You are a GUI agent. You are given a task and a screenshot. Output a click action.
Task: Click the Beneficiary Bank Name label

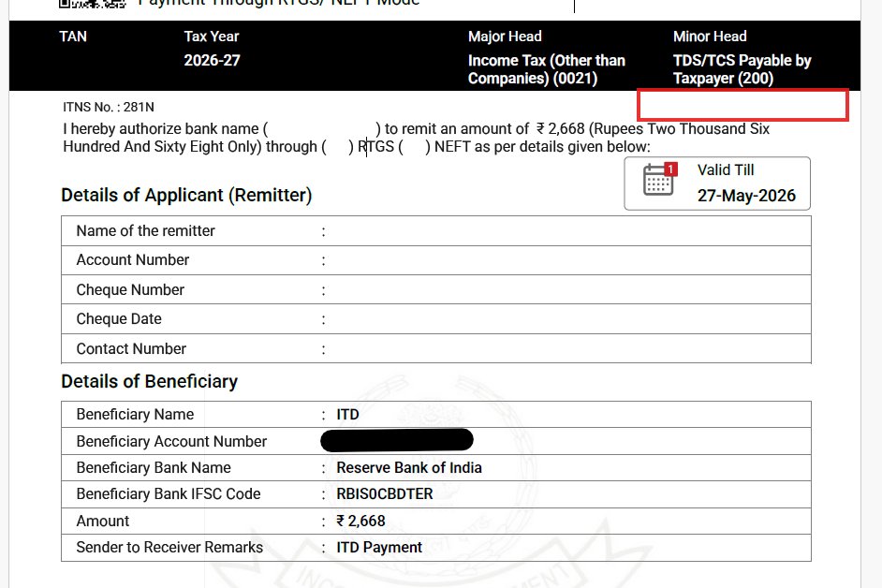coord(154,468)
